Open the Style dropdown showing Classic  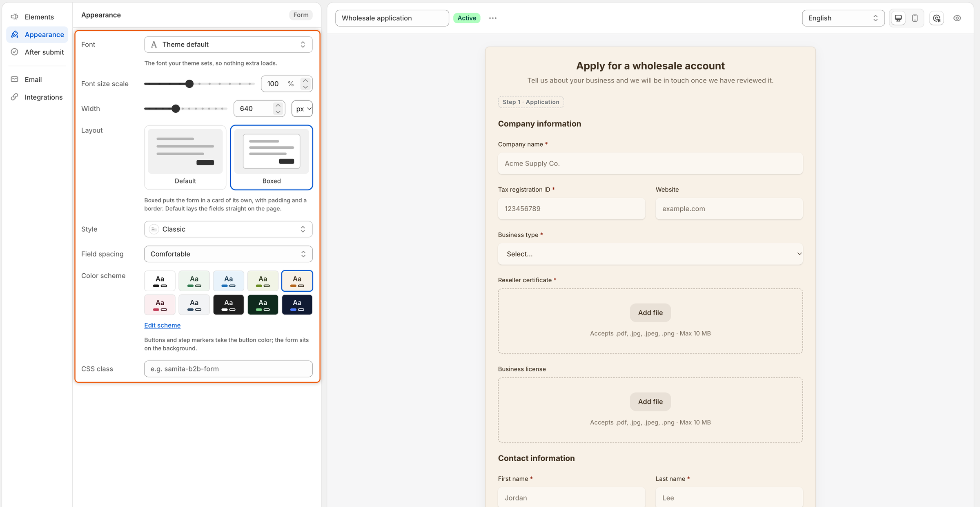click(228, 229)
